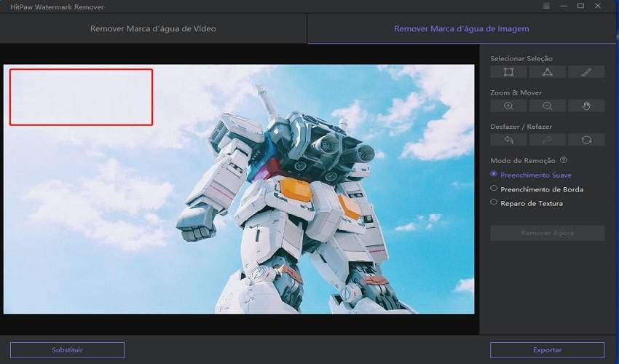Viewport: 619px width, 364px height.
Task: Activate the hand move tool
Action: pos(586,106)
